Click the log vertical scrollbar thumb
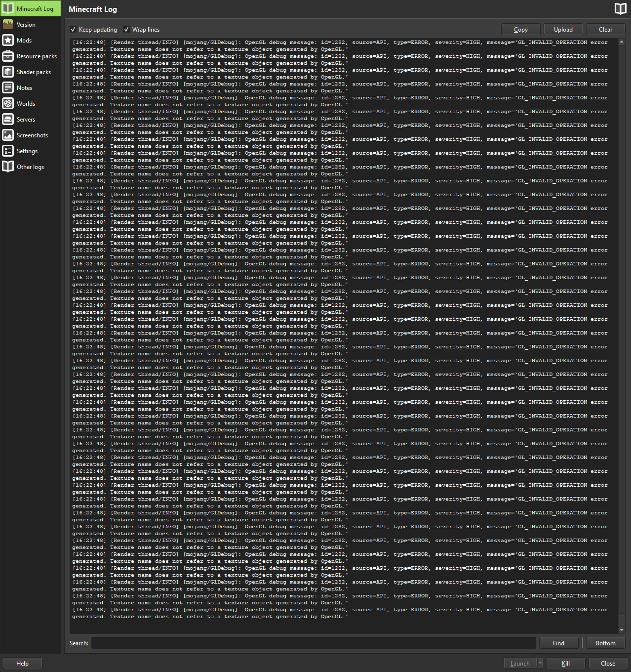Screen dimensions: 631x672 pos(622,620)
